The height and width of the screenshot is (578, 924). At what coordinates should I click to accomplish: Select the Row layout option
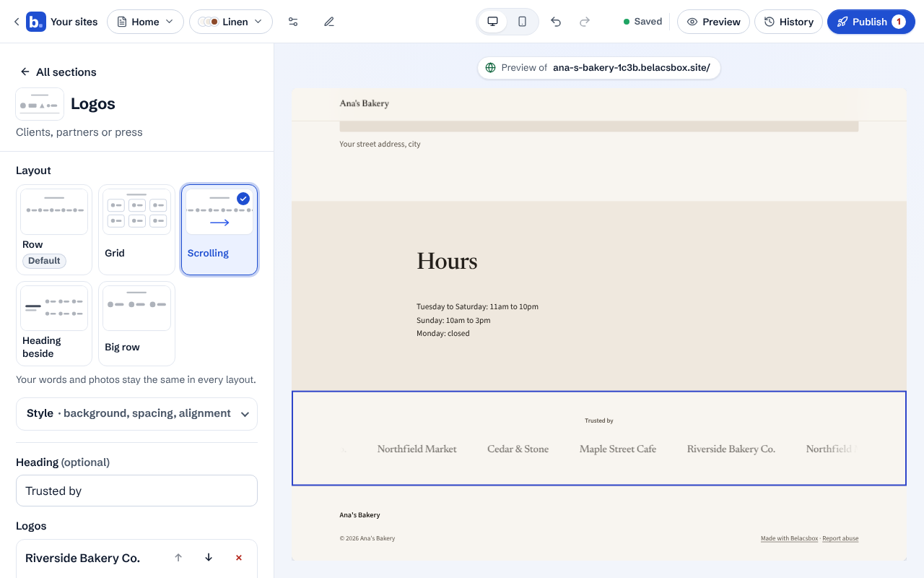[x=54, y=229]
